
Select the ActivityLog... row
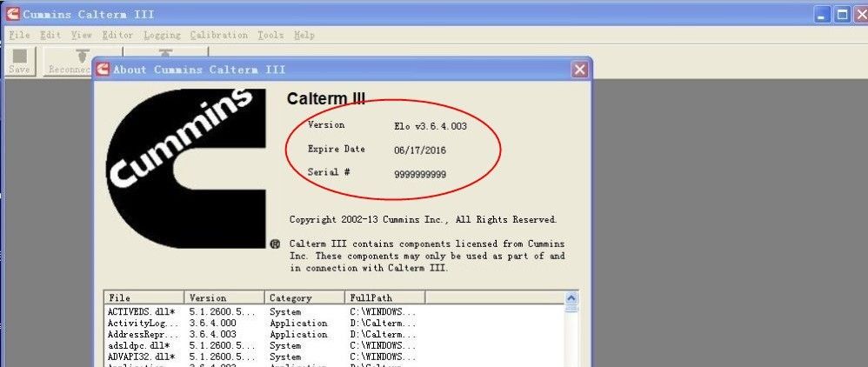click(334, 323)
